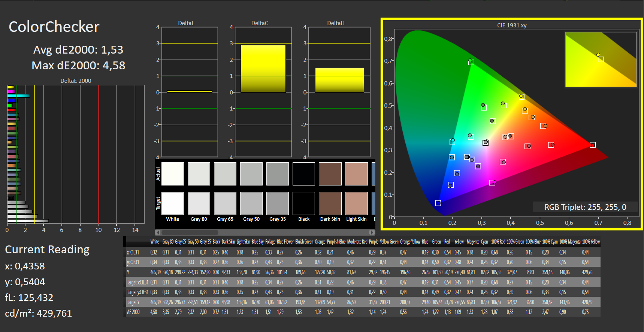Select the Actual Gray 35 swatch

pos(278,174)
